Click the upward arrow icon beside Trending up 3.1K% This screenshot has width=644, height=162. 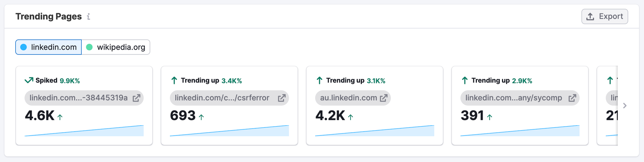click(x=320, y=80)
